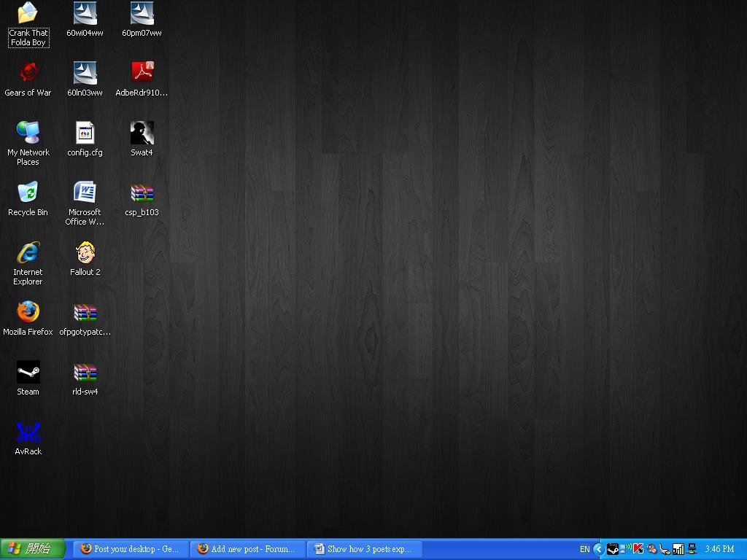The width and height of the screenshot is (747, 560).
Task: Click the local network connection tray icon
Action: tap(692, 549)
